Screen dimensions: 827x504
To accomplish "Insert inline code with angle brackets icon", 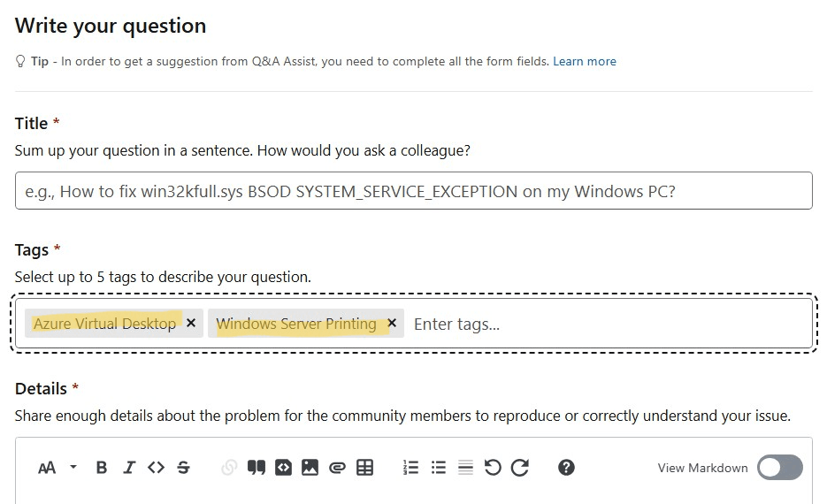I will 157,468.
